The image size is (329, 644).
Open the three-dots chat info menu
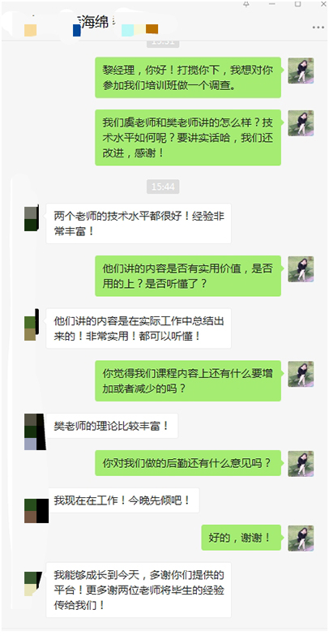[318, 27]
